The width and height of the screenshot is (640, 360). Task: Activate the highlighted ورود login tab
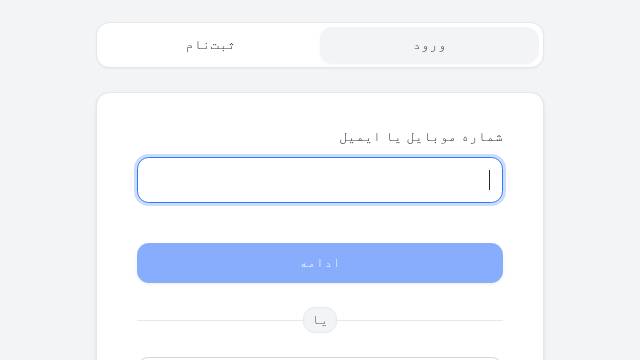(429, 45)
